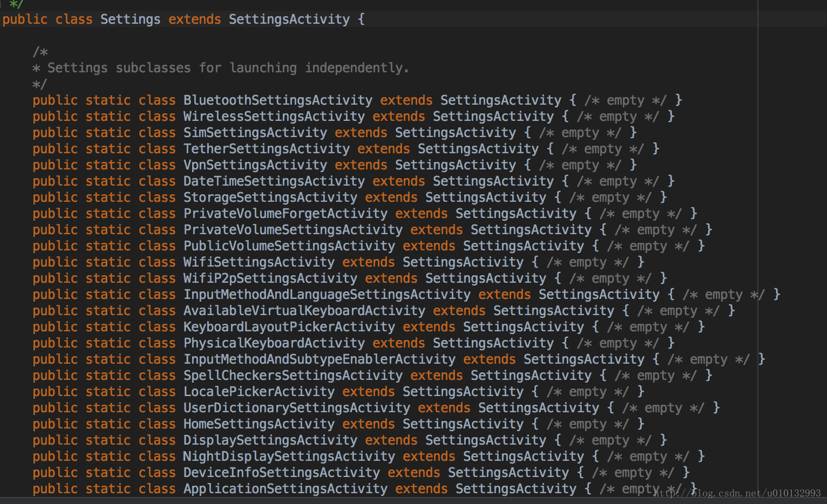Viewport: 827px width, 504px height.
Task: Click SettingsActivity superclass on StorageSettingsActivity line
Action: pos(486,197)
